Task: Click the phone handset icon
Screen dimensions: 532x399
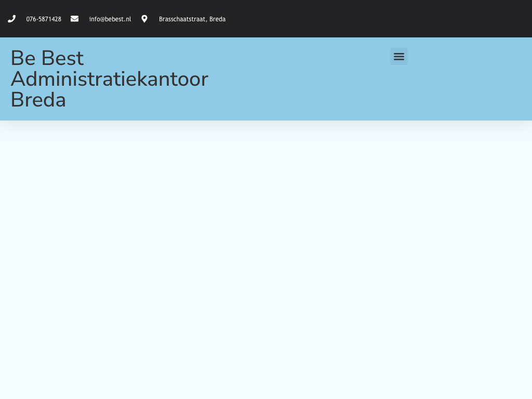Action: coord(11,19)
